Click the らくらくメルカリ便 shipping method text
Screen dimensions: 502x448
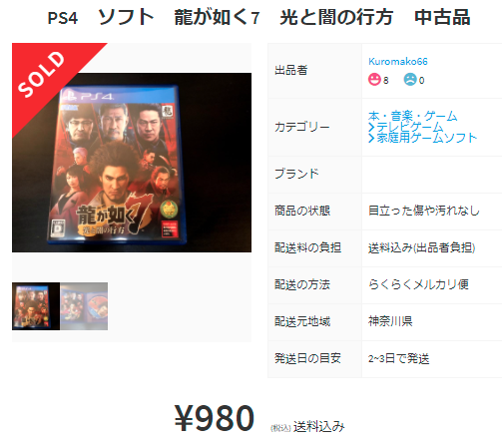click(418, 284)
